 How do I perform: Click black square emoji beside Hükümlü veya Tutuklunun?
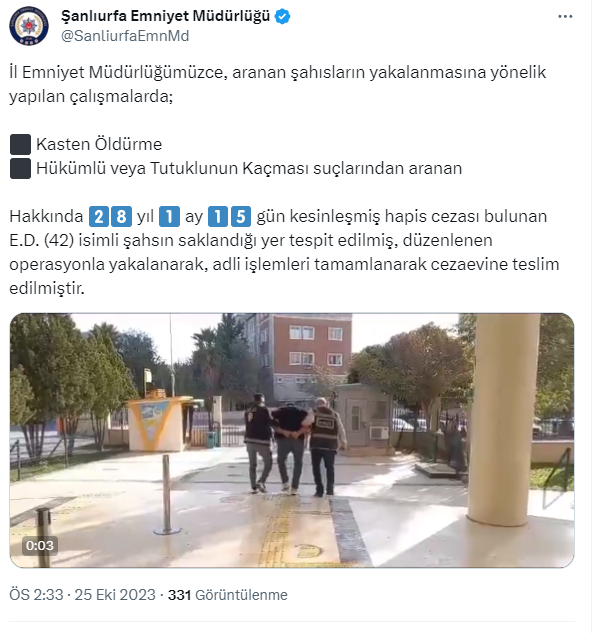coord(21,169)
